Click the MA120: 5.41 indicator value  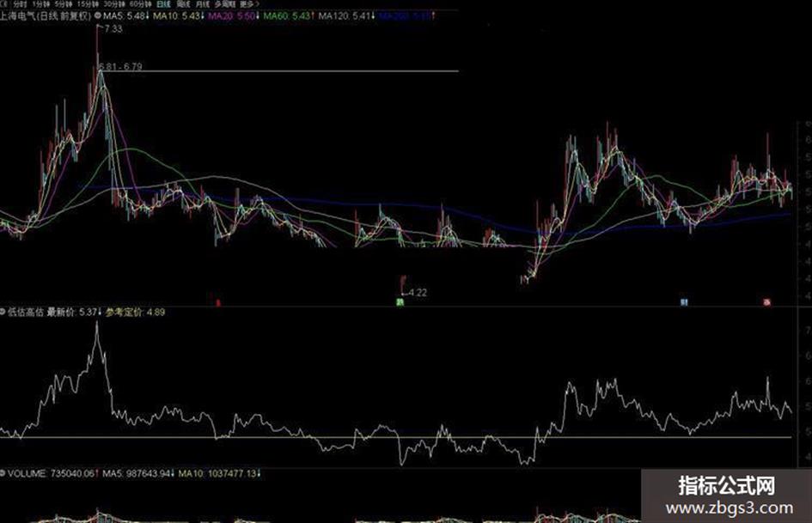tap(346, 15)
